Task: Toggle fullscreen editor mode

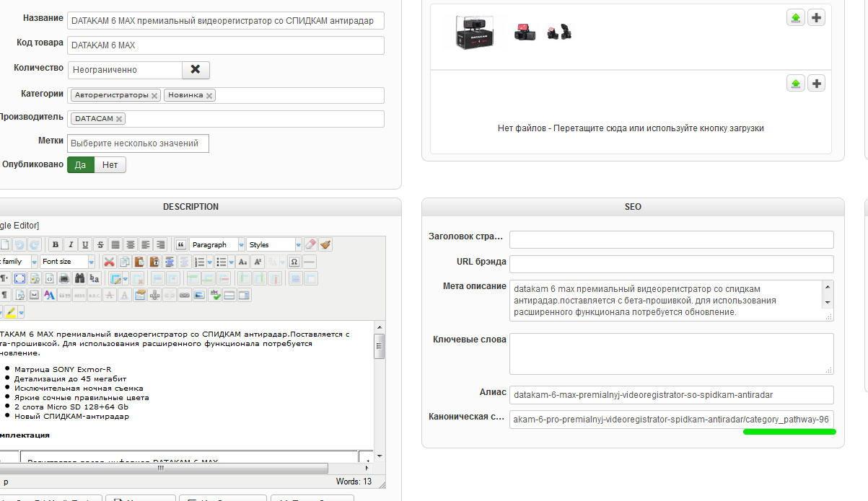Action: 19,278
